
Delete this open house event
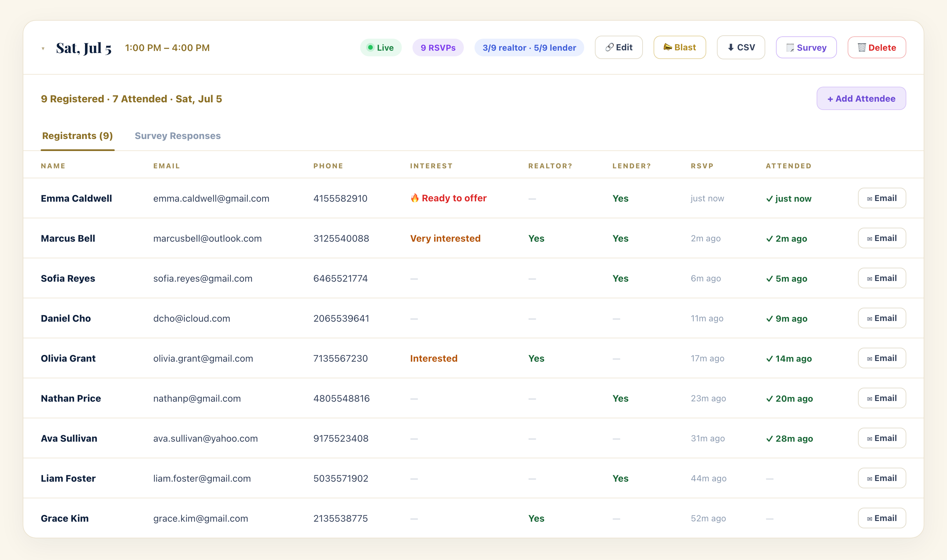[x=876, y=48]
